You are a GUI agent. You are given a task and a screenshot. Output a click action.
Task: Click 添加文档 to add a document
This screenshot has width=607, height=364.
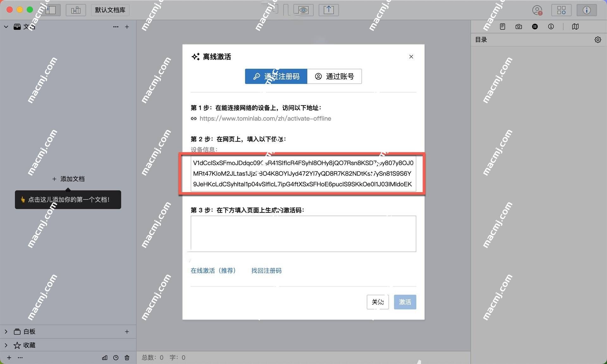(68, 179)
